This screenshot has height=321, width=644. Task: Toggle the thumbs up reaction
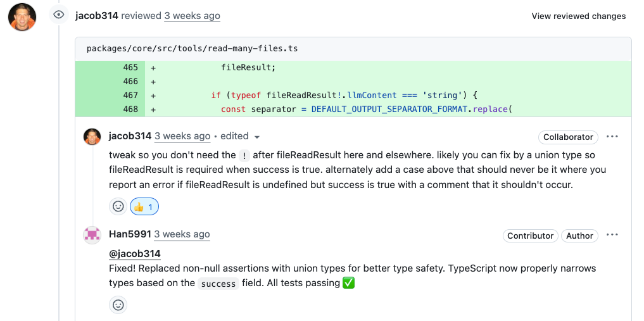(x=144, y=206)
